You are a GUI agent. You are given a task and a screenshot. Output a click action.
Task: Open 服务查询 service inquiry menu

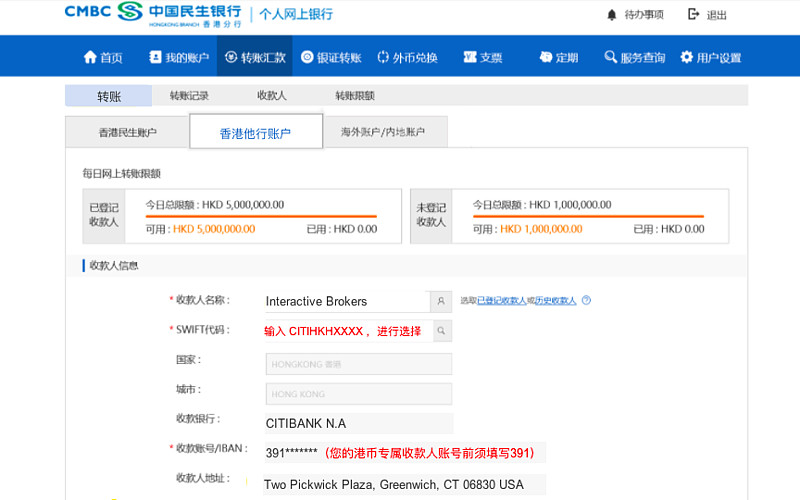[635, 57]
